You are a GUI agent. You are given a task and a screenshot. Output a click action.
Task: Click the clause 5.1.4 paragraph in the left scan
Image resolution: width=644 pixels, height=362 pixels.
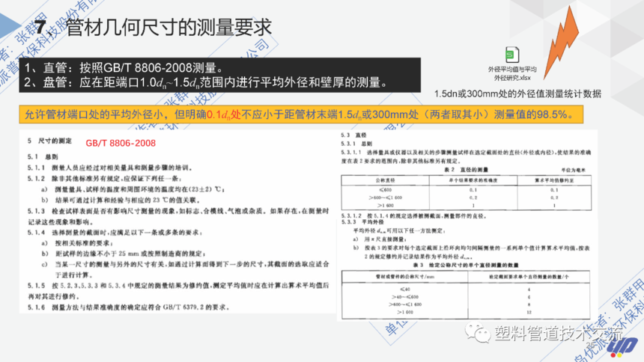[179, 254]
